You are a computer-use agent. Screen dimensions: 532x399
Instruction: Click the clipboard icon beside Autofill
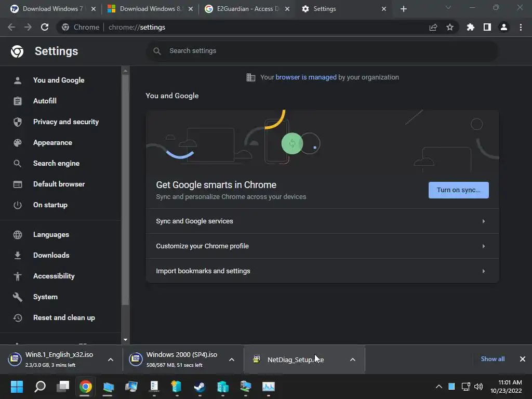point(18,101)
